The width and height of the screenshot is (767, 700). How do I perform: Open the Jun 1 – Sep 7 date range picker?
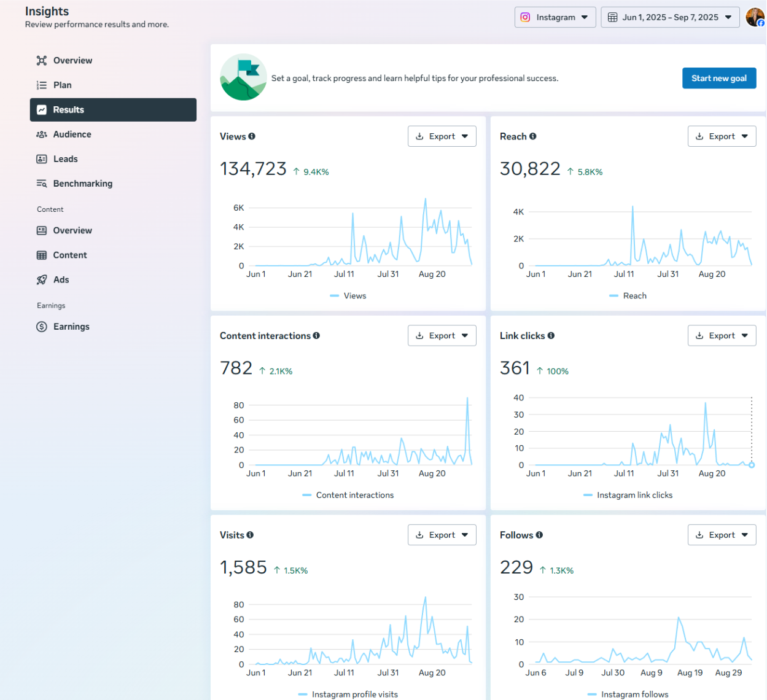tap(669, 17)
